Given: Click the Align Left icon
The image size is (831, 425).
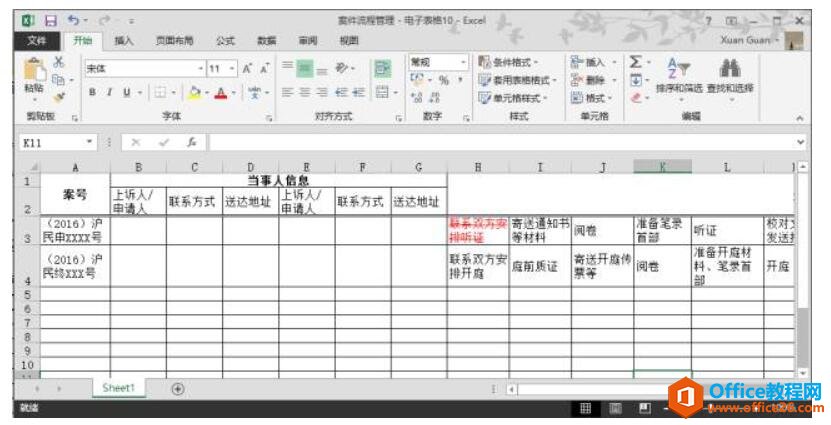Looking at the screenshot, I should [287, 93].
